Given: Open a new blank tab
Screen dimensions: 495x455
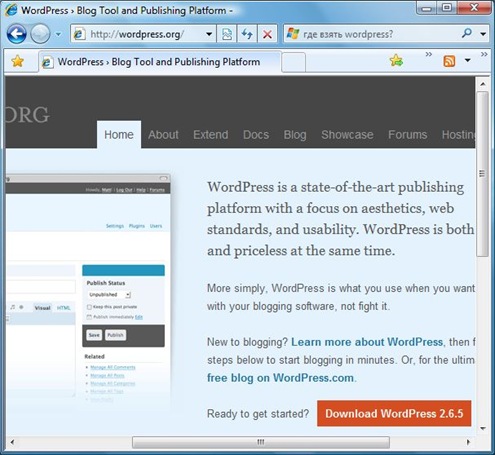Looking at the screenshot, I should [x=293, y=62].
